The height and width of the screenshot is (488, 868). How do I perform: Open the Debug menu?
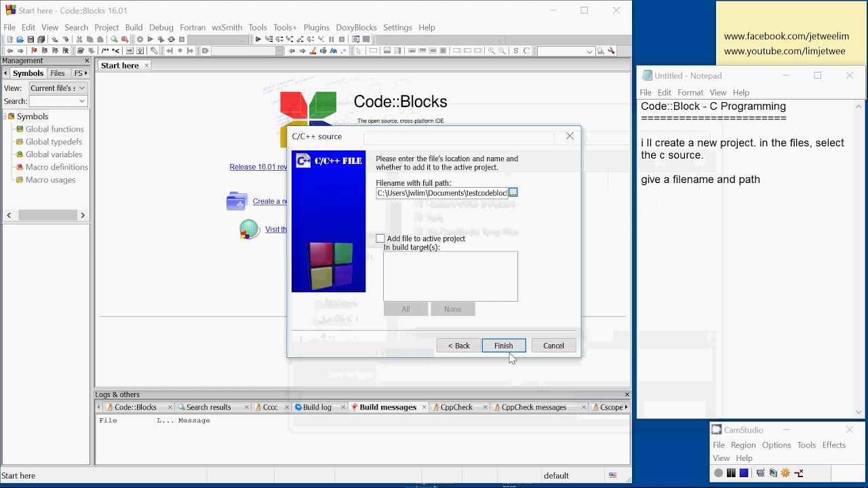161,27
